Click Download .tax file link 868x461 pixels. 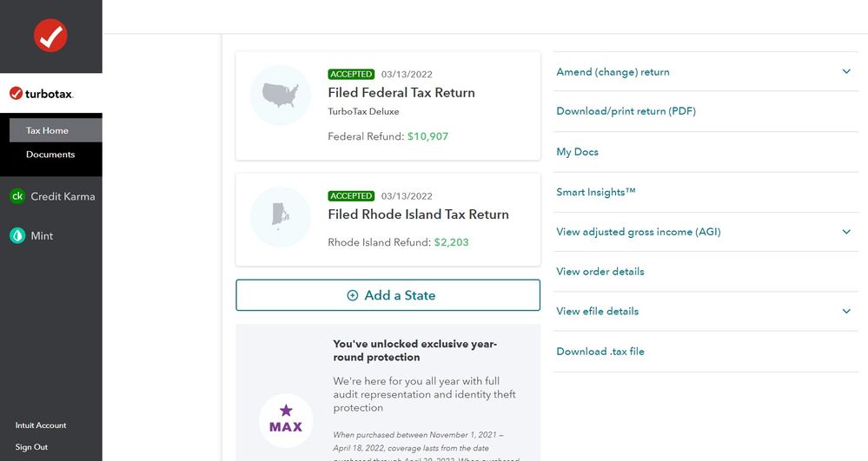pyautogui.click(x=600, y=352)
